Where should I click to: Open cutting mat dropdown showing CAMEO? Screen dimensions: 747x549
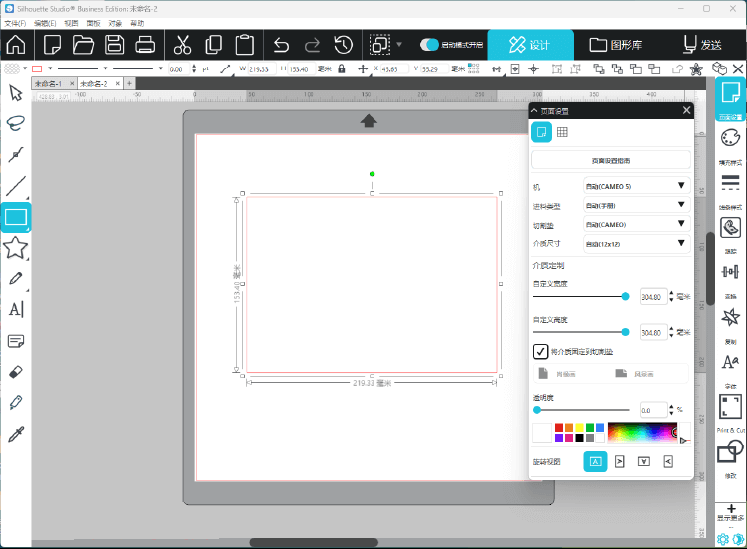[636, 224]
